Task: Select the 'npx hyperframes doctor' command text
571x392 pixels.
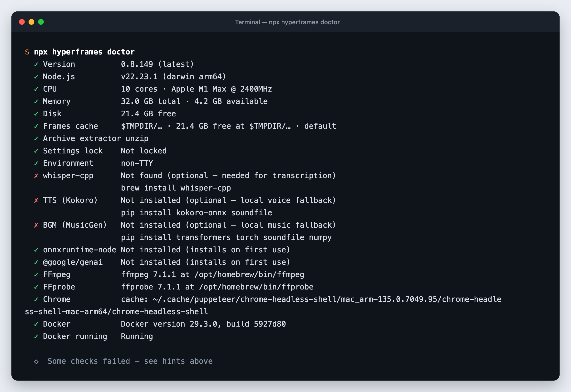Action: (x=84, y=52)
